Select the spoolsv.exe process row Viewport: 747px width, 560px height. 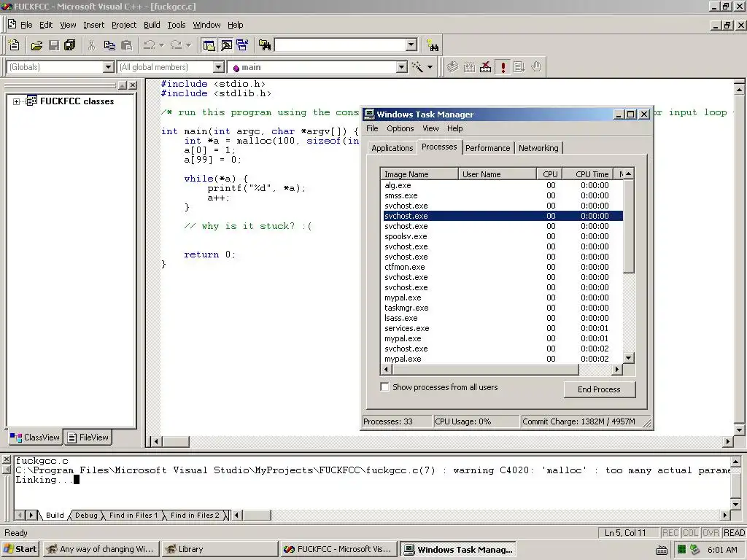pyautogui.click(x=503, y=236)
